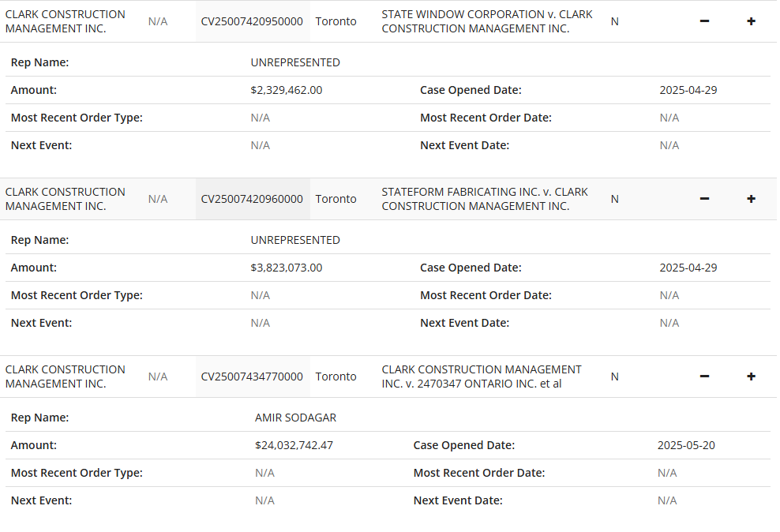
Task: Click case number CV25007420950000
Action: tap(252, 21)
